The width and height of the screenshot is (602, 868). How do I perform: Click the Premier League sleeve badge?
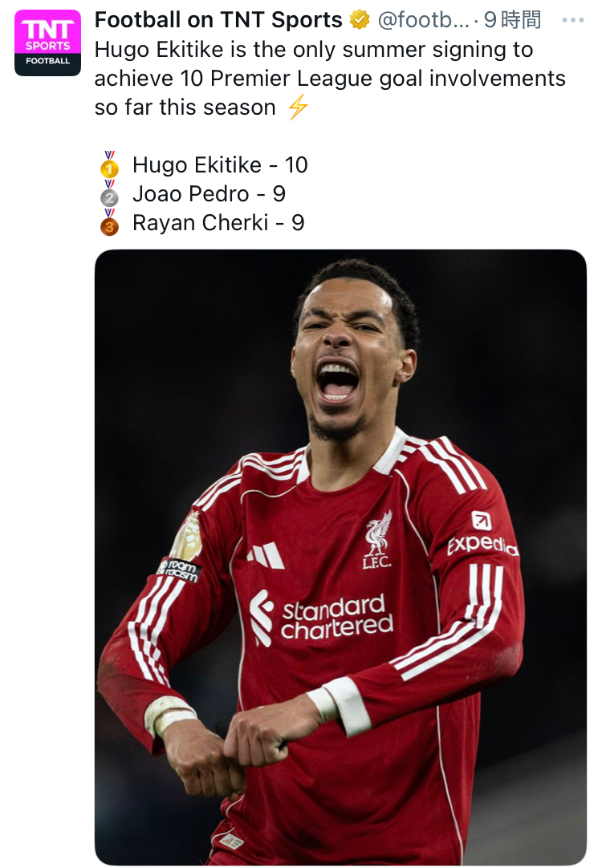(x=187, y=539)
